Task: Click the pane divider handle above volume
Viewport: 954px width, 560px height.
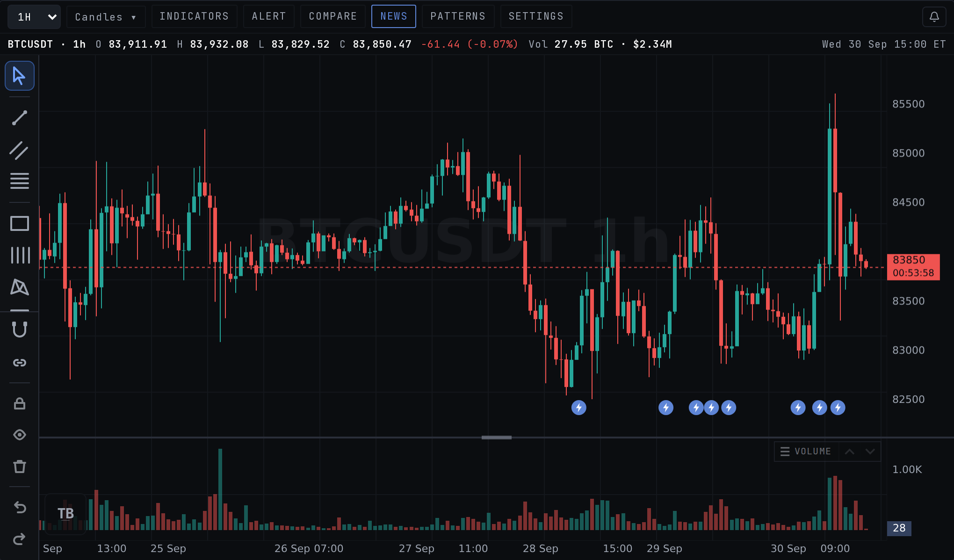Action: [497, 438]
